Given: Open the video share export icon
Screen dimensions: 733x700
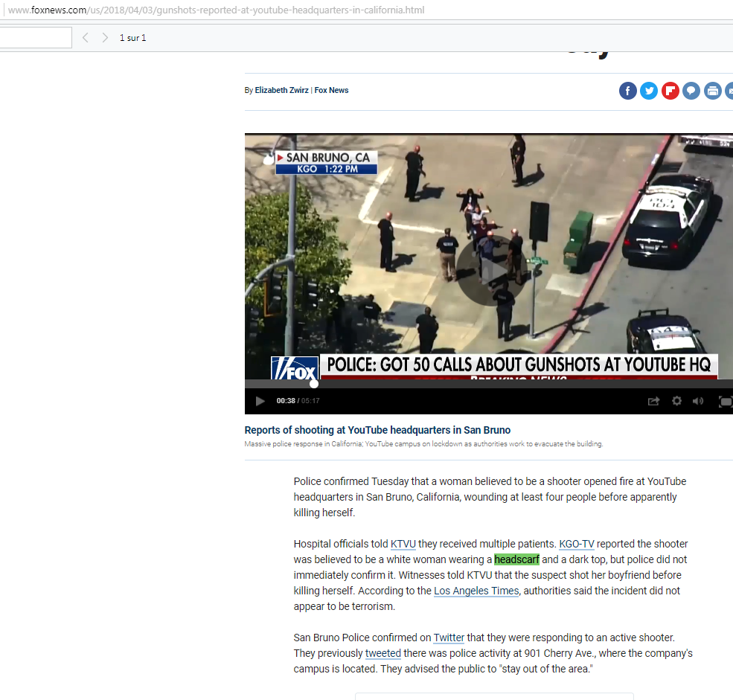Looking at the screenshot, I should point(653,400).
